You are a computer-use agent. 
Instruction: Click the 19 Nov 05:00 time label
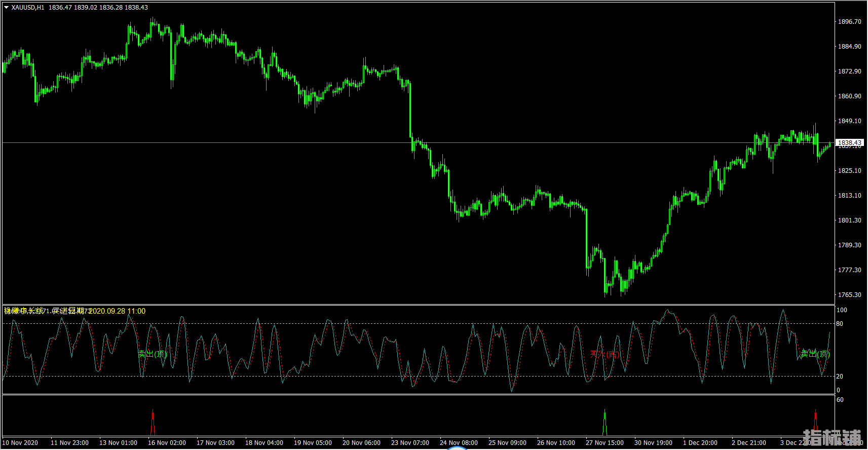[x=313, y=443]
